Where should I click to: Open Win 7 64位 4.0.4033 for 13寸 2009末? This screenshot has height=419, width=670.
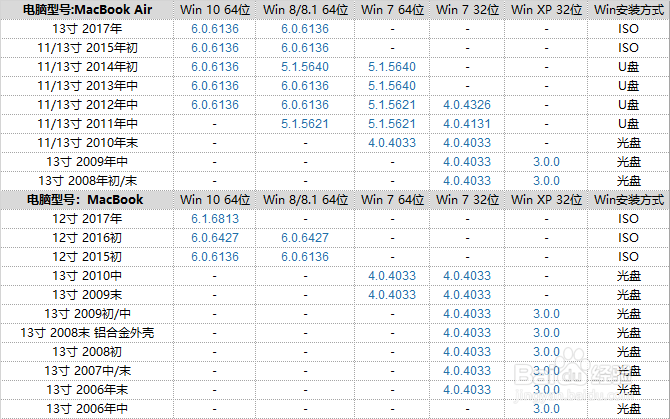click(392, 295)
